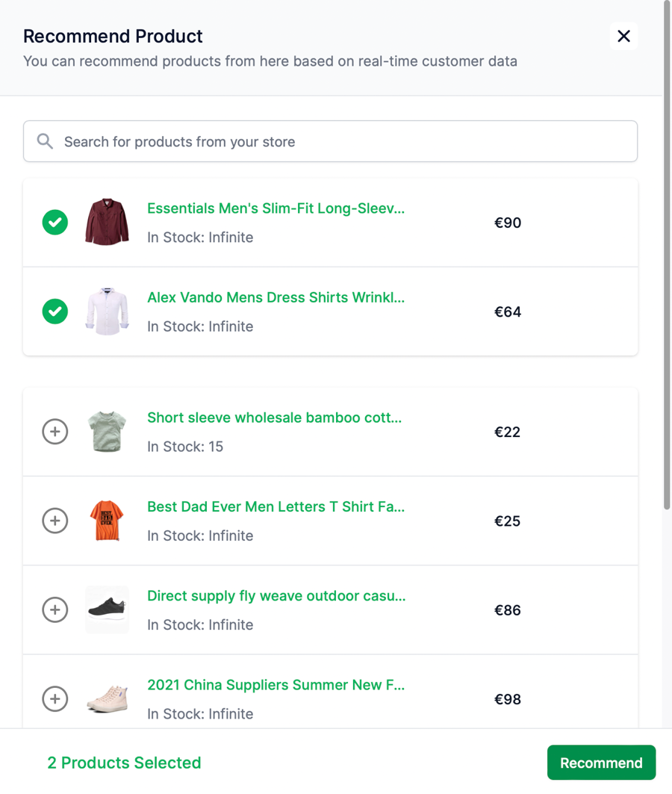Image resolution: width=672 pixels, height=794 pixels.
Task: Open Essentials Men's Slim-Fit product link
Action: coord(276,208)
